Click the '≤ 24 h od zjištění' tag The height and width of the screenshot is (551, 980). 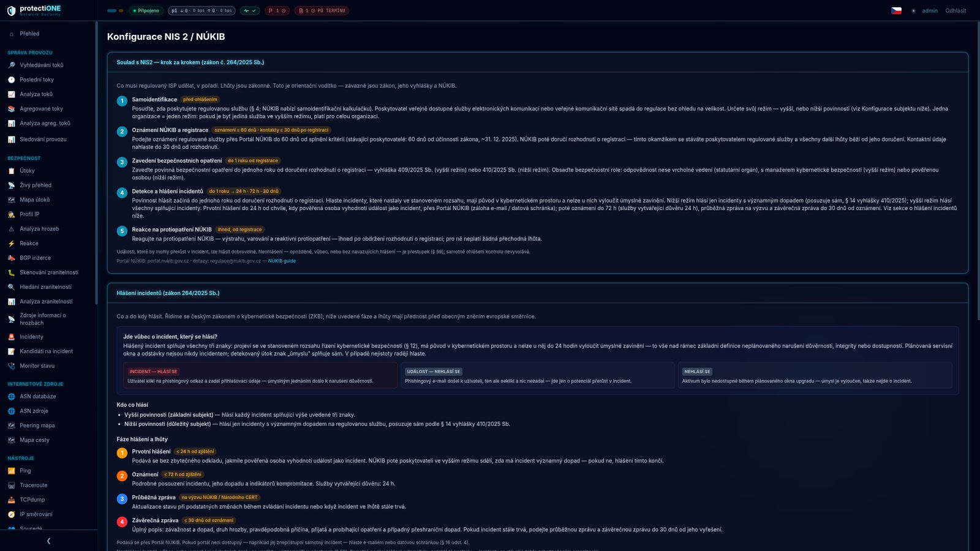coord(195,452)
